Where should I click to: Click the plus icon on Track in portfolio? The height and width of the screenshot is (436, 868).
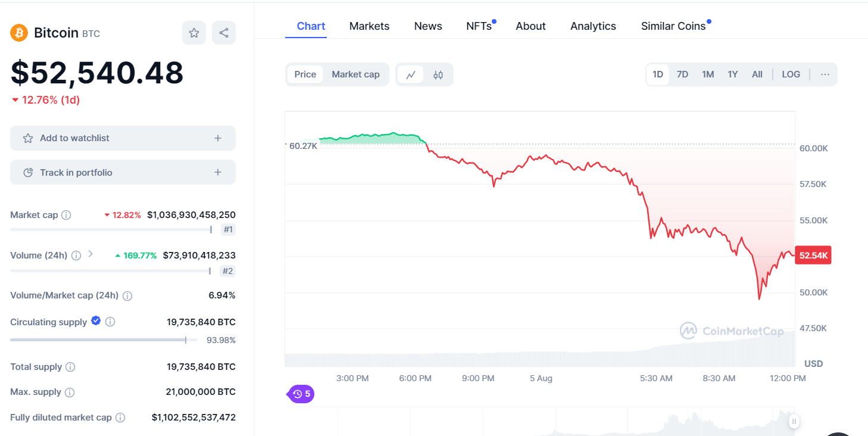pos(218,172)
